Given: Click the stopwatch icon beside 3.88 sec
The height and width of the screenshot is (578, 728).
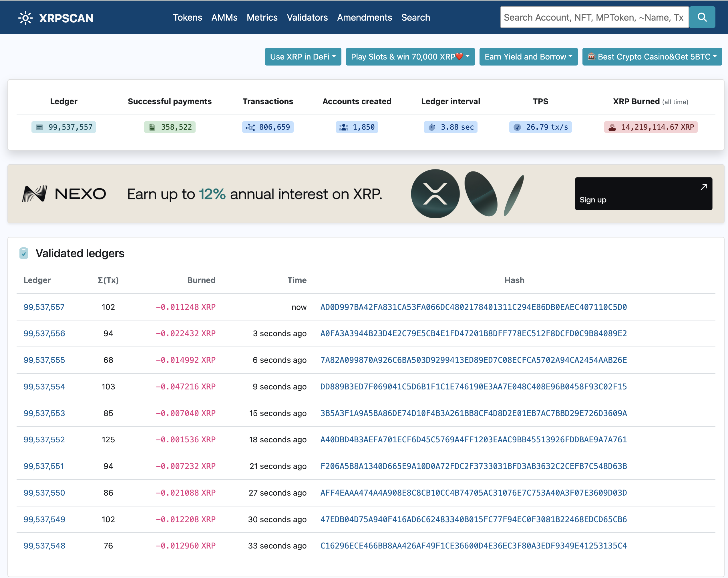Looking at the screenshot, I should click(432, 127).
